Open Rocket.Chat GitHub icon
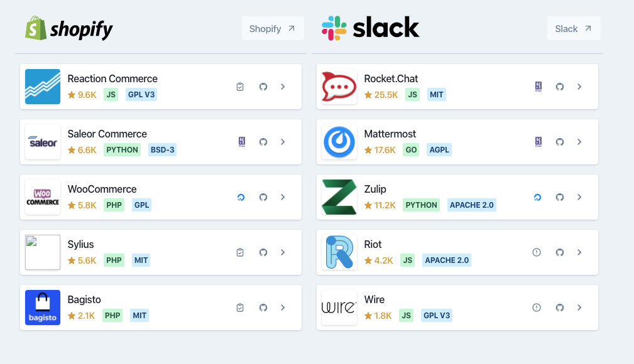The width and height of the screenshot is (634, 364). click(560, 87)
